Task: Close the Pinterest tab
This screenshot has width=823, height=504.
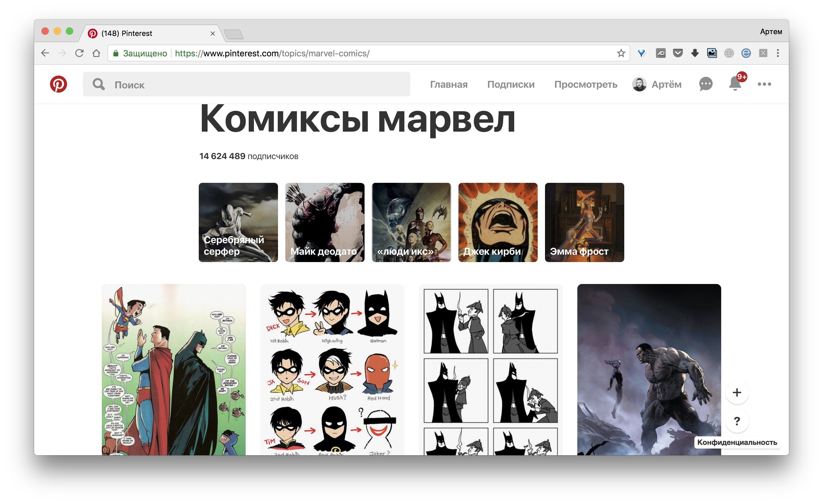Action: (x=212, y=34)
